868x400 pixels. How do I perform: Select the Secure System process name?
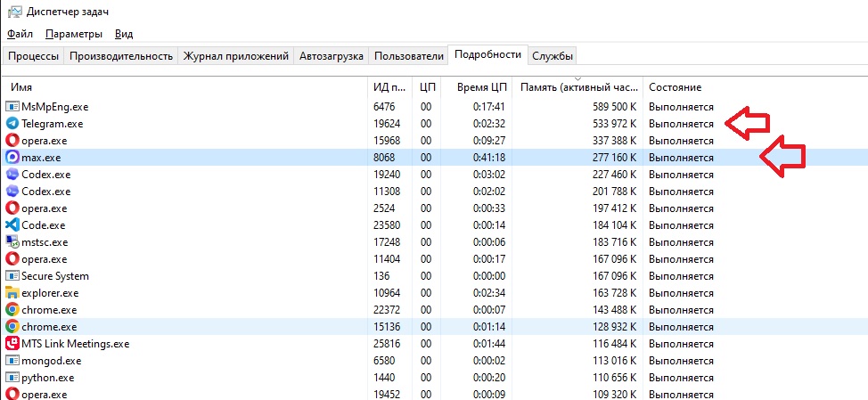click(x=54, y=276)
